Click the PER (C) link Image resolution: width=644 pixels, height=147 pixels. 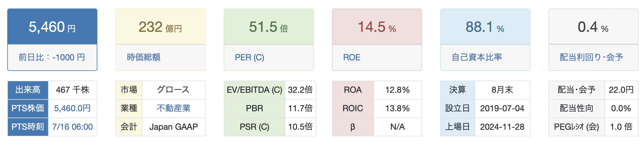(249, 57)
